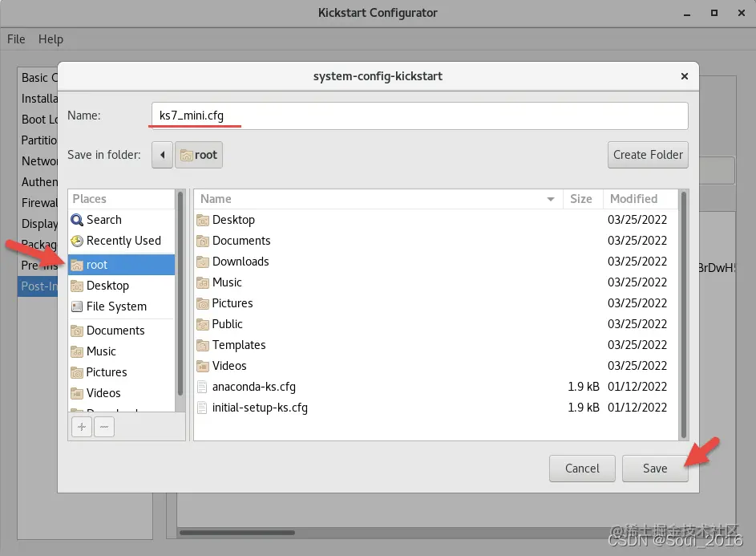Click the 1.9 kB size of initial-setup-ks.cfg

[584, 408]
